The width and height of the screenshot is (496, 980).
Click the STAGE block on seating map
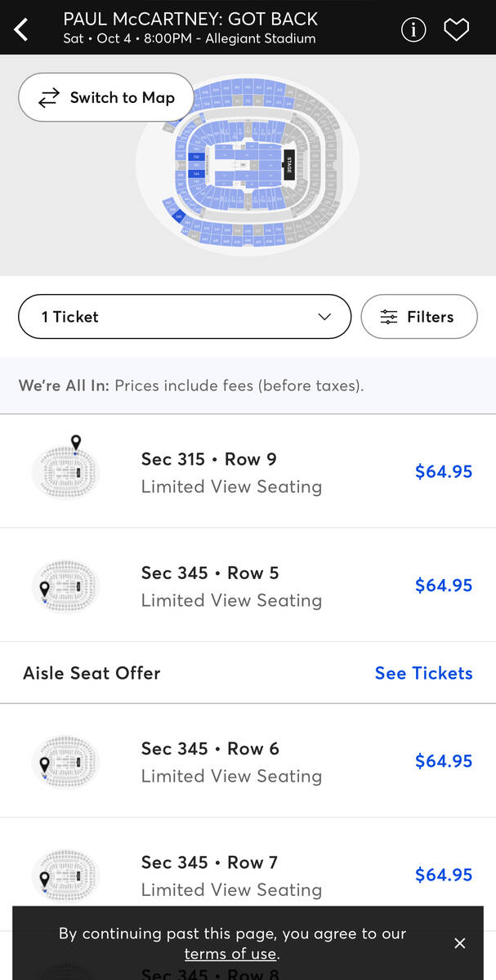[x=288, y=164]
